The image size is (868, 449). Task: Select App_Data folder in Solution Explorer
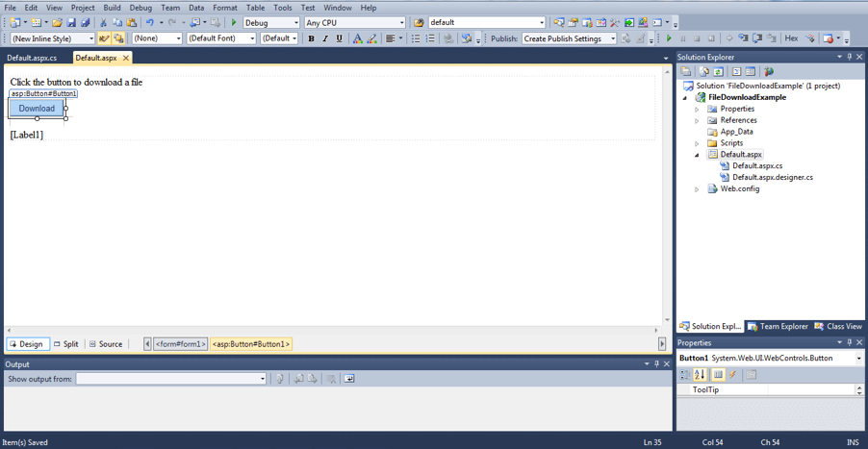(x=736, y=132)
